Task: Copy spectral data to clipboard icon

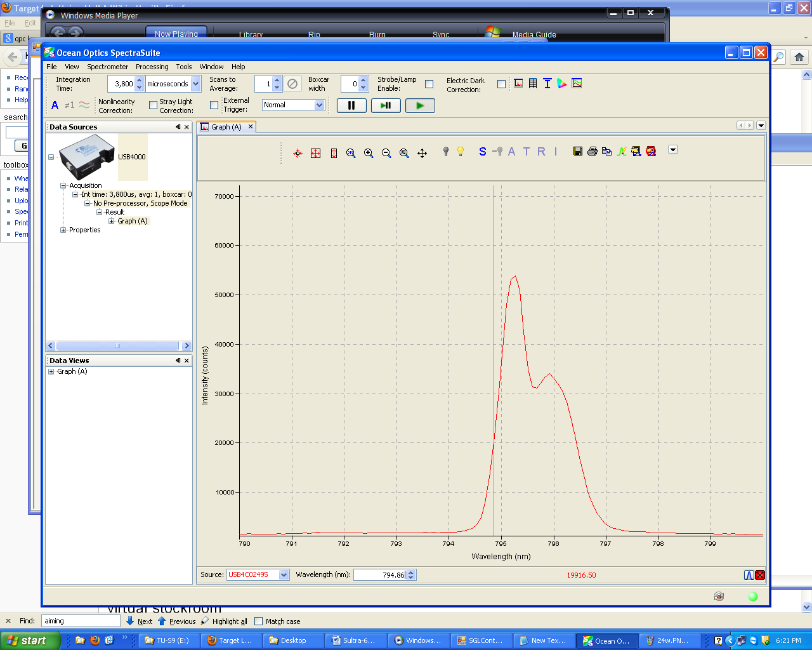Action: (606, 151)
